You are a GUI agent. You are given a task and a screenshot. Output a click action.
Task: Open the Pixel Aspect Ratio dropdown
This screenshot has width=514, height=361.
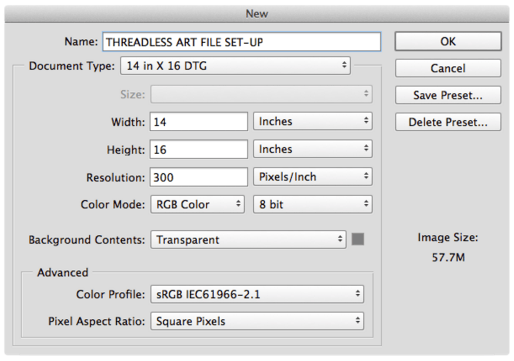[x=257, y=321]
